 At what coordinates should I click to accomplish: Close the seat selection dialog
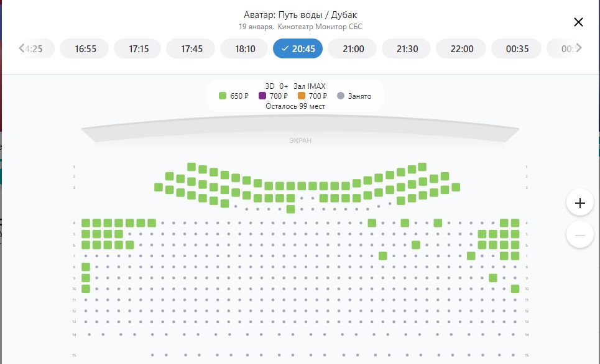coord(578,22)
